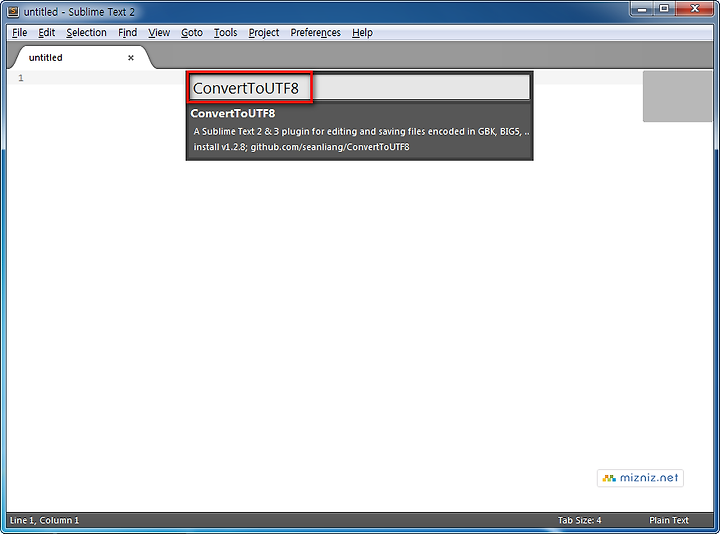720x534 pixels.
Task: Click the package search input field
Action: [360, 87]
